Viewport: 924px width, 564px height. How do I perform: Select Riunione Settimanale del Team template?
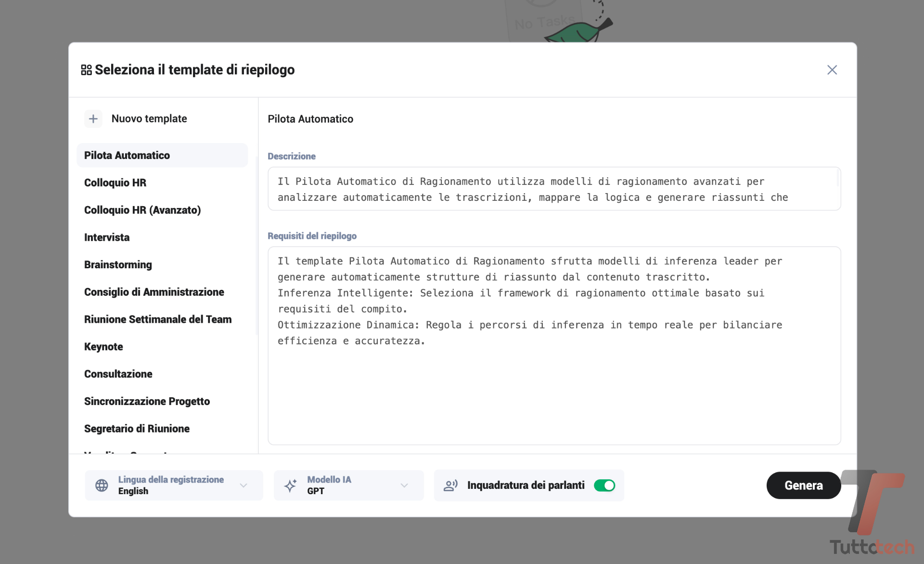(158, 319)
